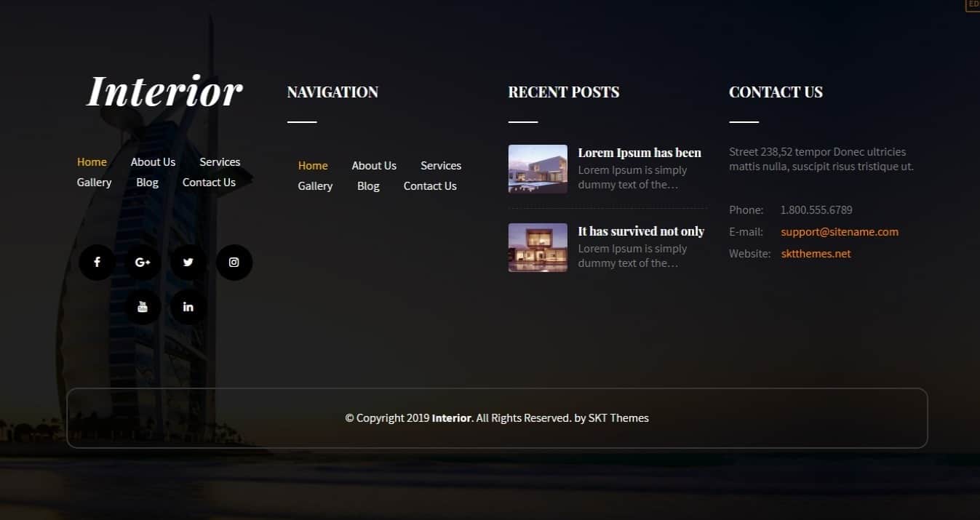Click the support@sitename.com email link
This screenshot has width=980, height=520.
pos(840,232)
